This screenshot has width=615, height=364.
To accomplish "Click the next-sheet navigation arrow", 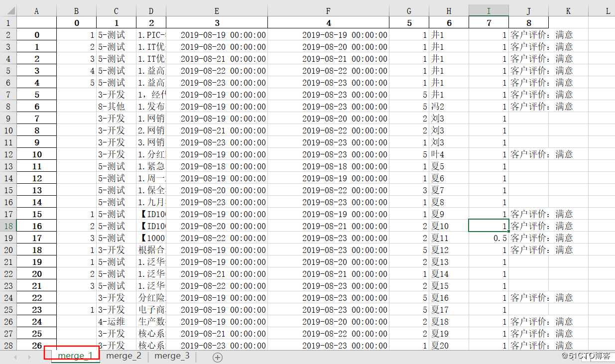I will 29,357.
